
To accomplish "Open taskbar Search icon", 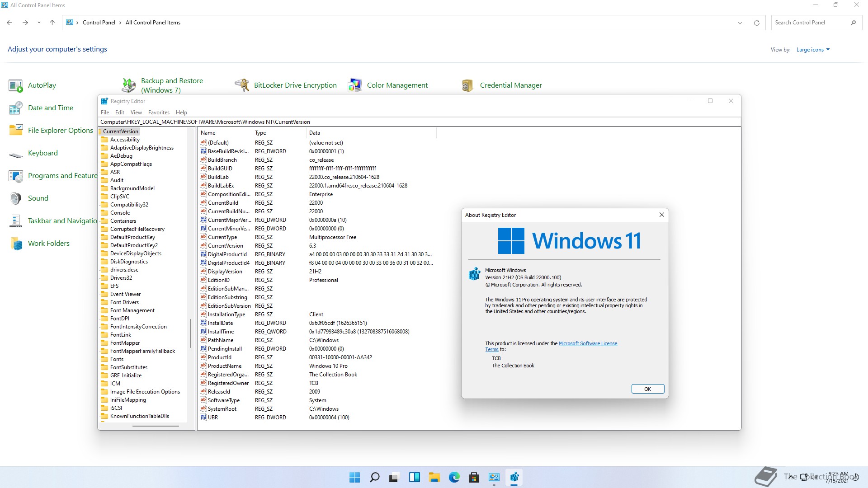I will (x=375, y=477).
